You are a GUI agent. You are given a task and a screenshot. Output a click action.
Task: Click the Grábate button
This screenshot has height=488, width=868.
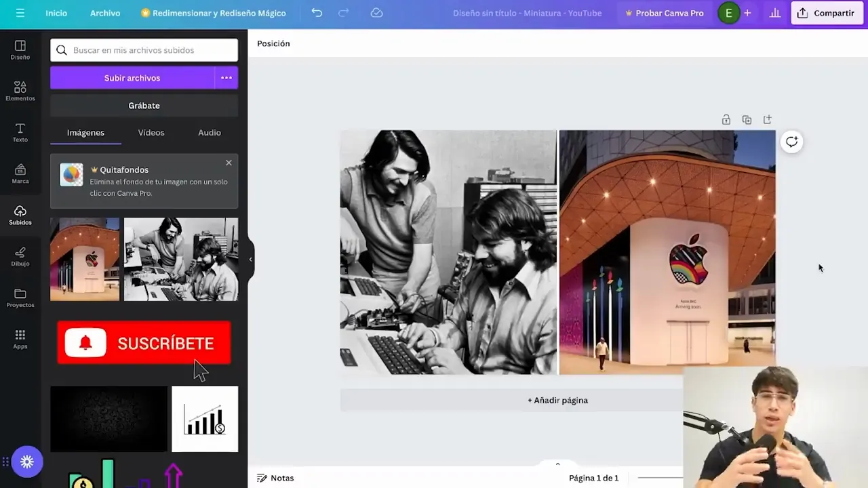point(144,106)
